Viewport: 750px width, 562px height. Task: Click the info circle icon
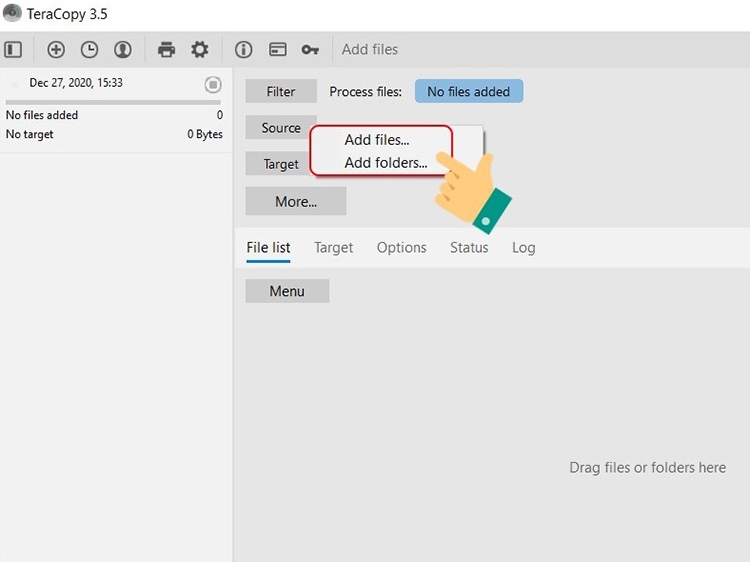(243, 49)
